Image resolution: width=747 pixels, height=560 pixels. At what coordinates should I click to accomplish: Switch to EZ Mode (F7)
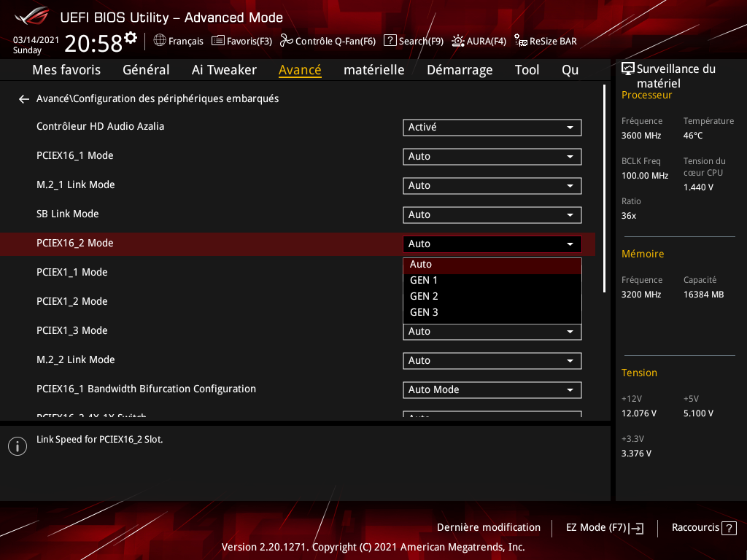(605, 528)
